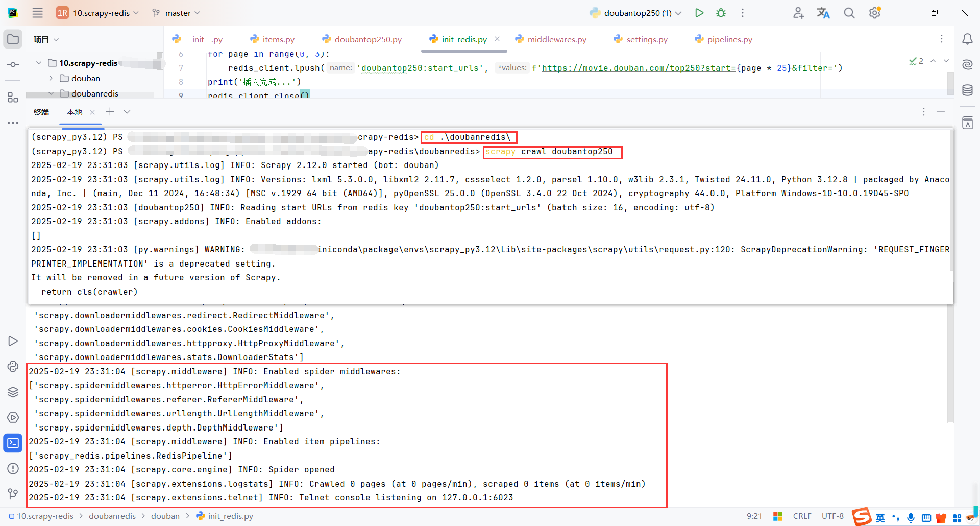Open the Python Packages tool window
The image size is (980, 526).
(13, 392)
